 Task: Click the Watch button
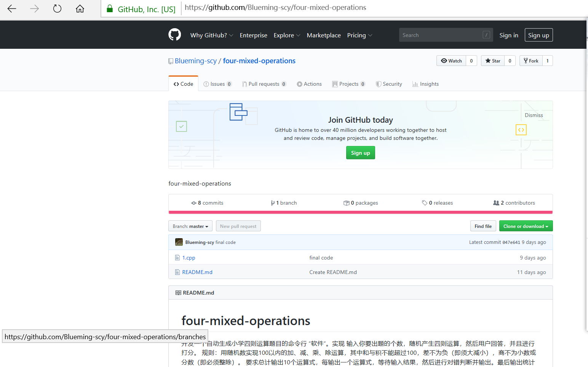(451, 61)
